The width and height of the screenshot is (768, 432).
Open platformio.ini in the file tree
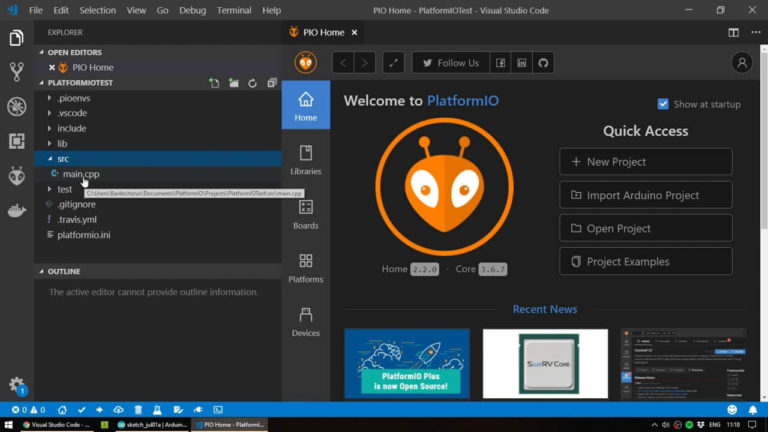[84, 234]
